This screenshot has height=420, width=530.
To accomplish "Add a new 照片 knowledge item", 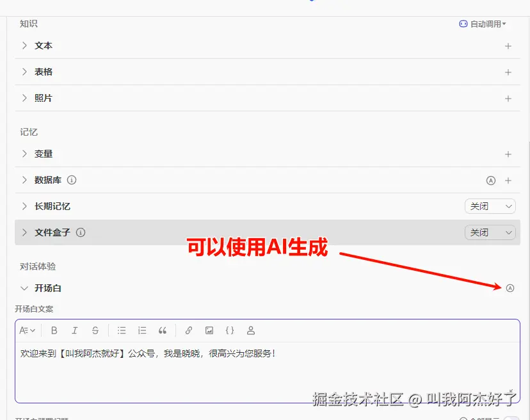I will tap(508, 99).
